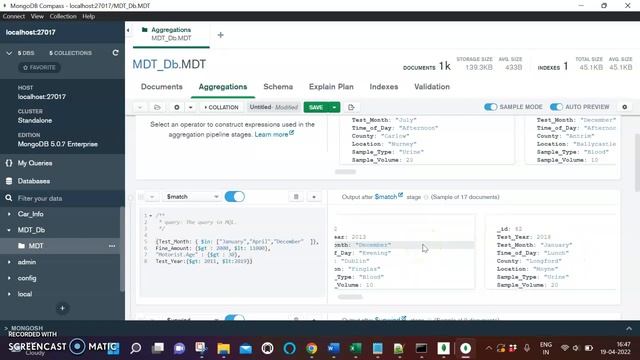
Task: Click into the $match stage code editor
Action: click(233, 252)
